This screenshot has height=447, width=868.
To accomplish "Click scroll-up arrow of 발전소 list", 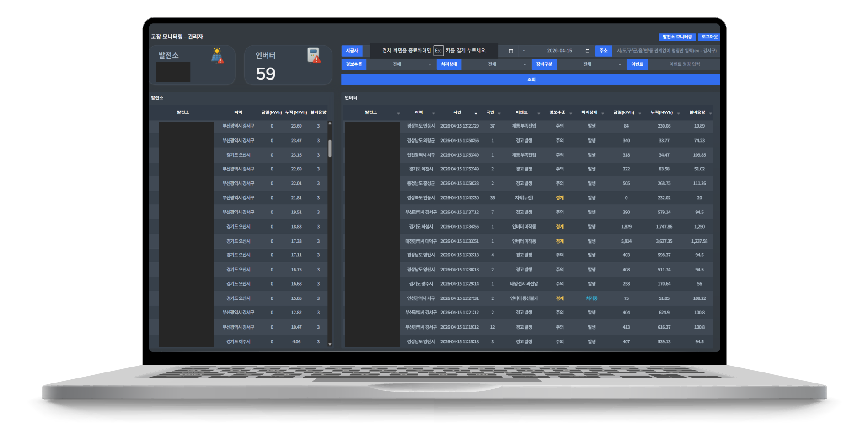I will click(330, 123).
